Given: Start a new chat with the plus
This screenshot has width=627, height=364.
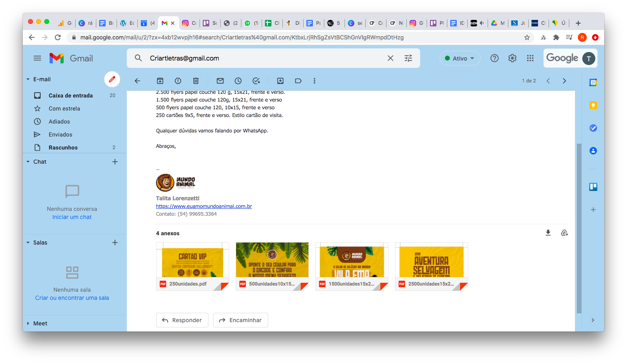Looking at the screenshot, I should click(115, 162).
